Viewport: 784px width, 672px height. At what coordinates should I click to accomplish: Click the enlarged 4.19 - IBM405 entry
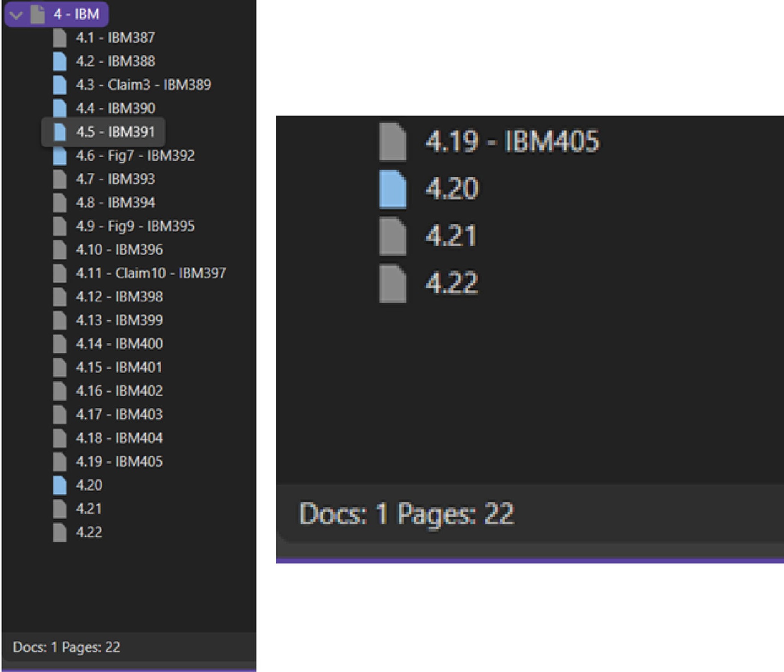(511, 141)
